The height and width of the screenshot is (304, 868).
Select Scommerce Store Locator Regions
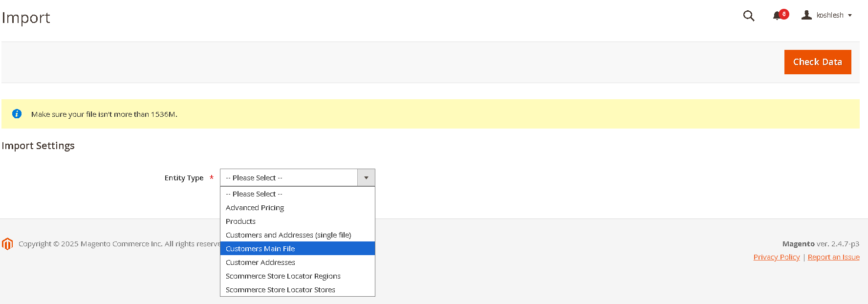click(x=283, y=276)
